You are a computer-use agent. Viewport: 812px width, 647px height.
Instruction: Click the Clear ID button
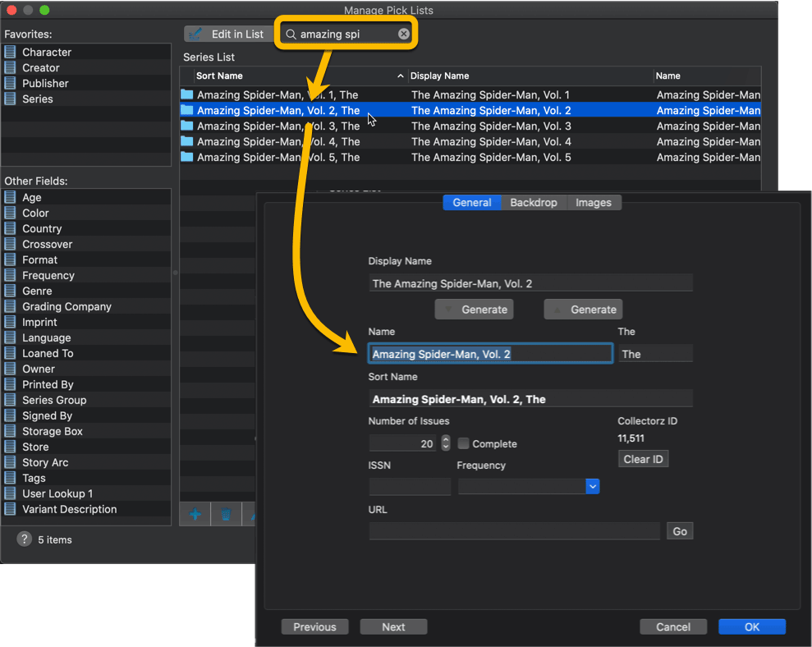(x=643, y=459)
